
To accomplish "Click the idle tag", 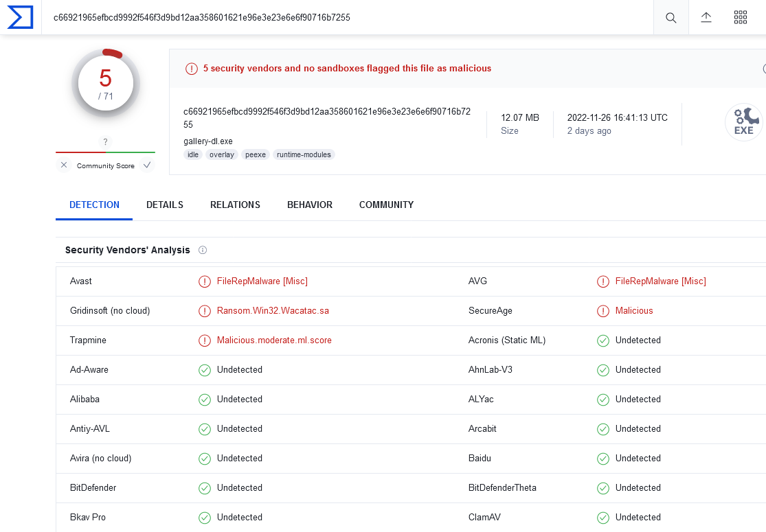I will click(x=193, y=154).
